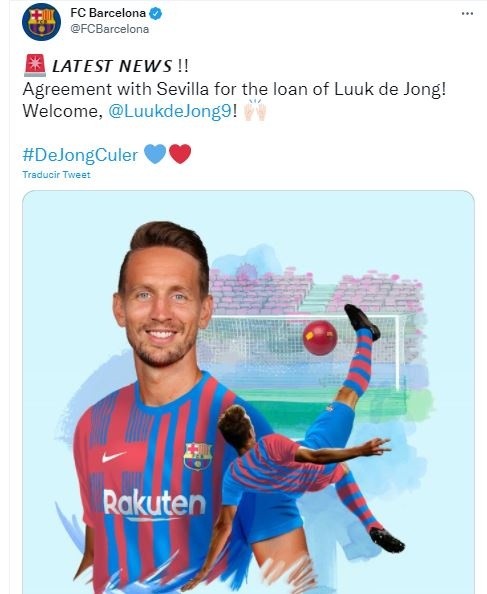Click the red siren alert emoji
487x594 pixels.
pyautogui.click(x=35, y=65)
